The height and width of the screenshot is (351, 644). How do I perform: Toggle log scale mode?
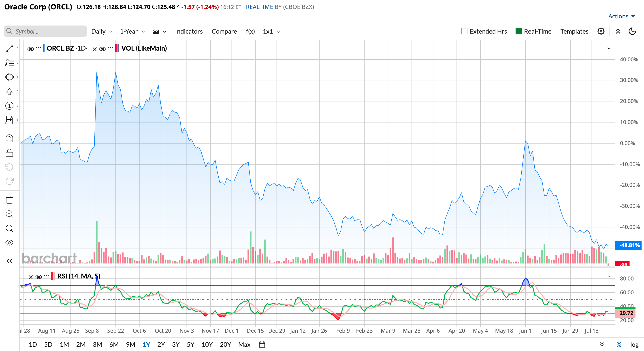pyautogui.click(x=634, y=345)
